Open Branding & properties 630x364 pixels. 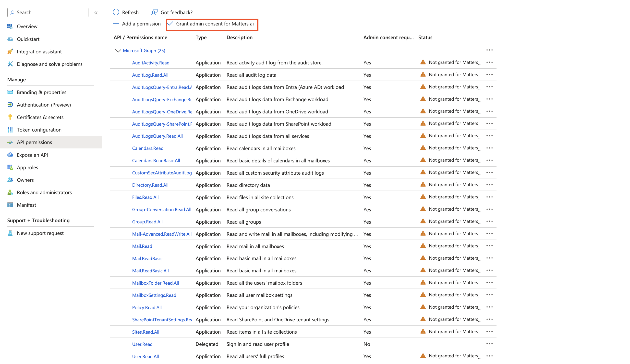click(x=41, y=92)
